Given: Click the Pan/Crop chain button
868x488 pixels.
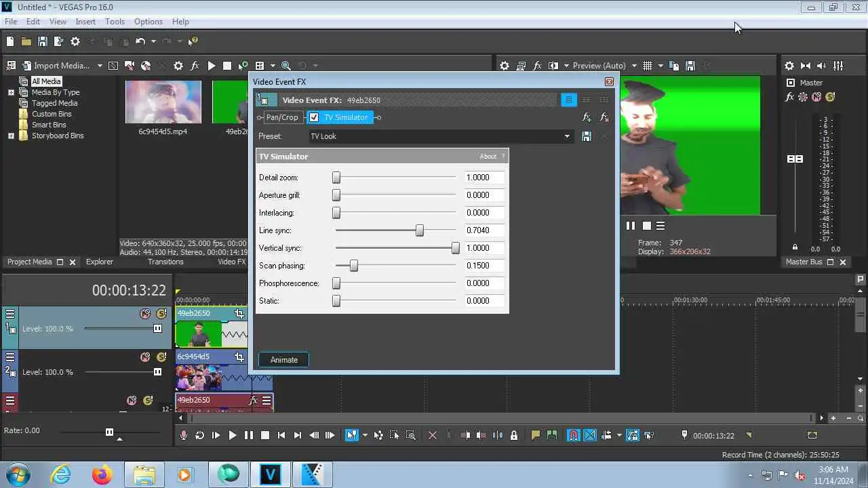Looking at the screenshot, I should point(281,117).
